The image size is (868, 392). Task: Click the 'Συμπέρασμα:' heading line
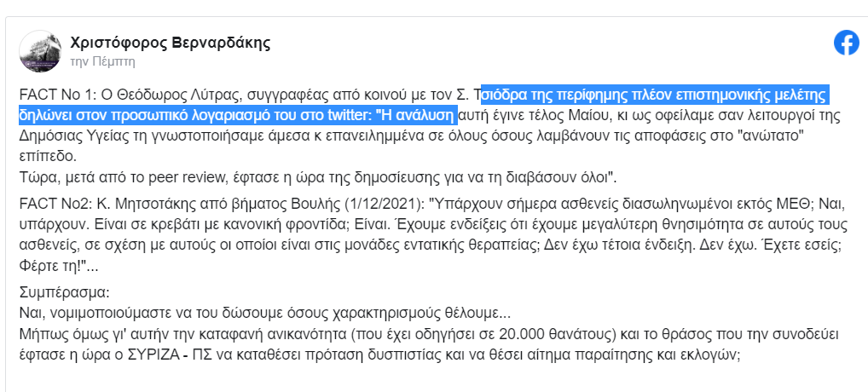[x=64, y=291]
